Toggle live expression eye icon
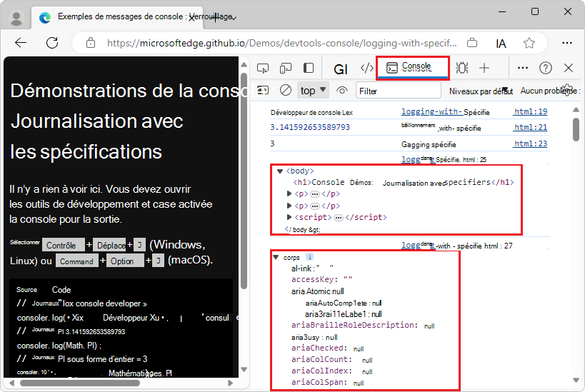 (341, 90)
